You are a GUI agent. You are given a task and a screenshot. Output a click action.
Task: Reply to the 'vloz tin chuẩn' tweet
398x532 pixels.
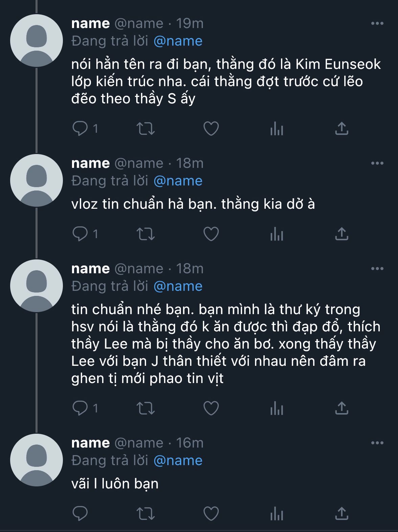pyautogui.click(x=80, y=234)
